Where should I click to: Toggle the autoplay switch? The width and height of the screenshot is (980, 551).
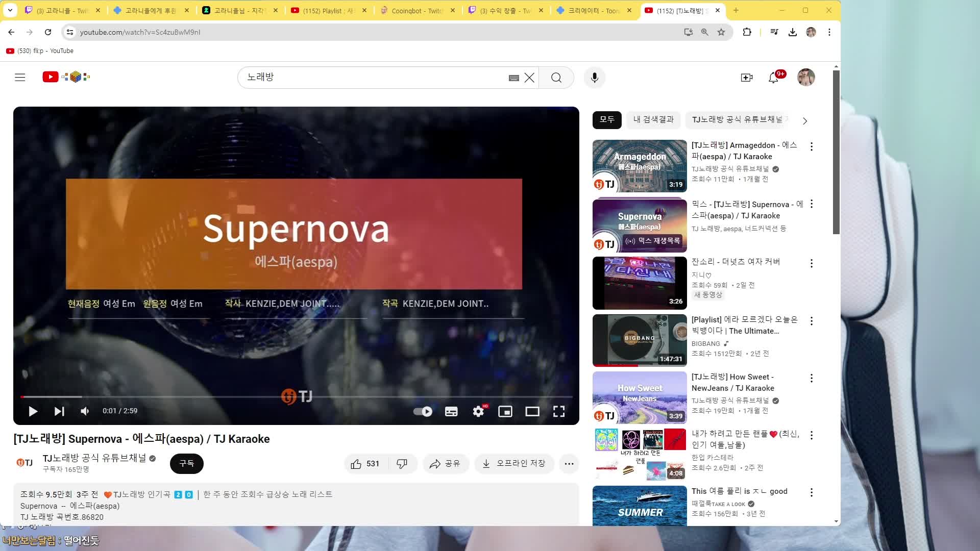coord(423,411)
